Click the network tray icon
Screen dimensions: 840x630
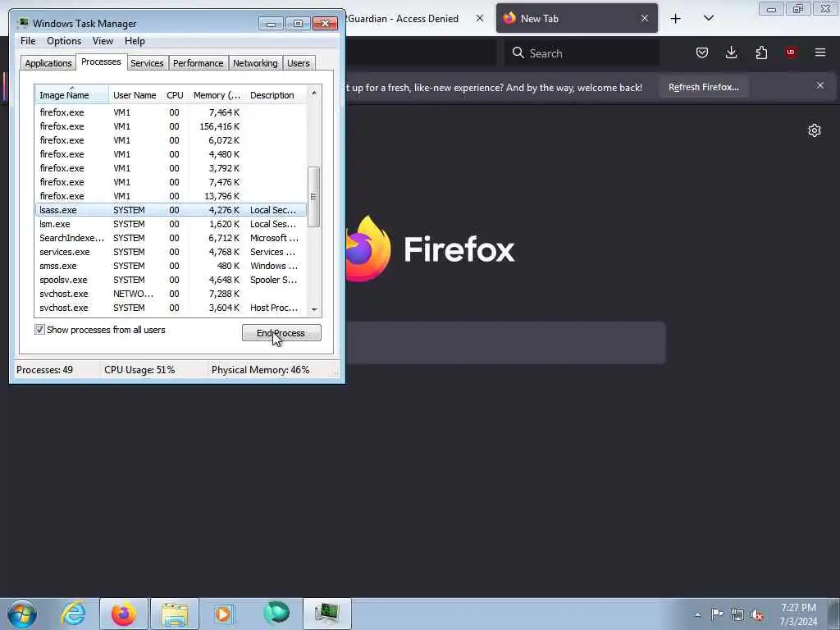[x=737, y=614]
